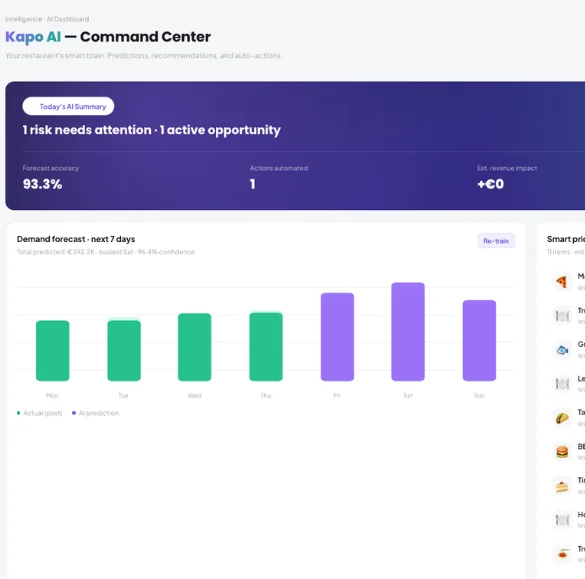585x579 pixels.
Task: Click 'Demand forecast · next 7 days' heading
Action: [x=76, y=239]
